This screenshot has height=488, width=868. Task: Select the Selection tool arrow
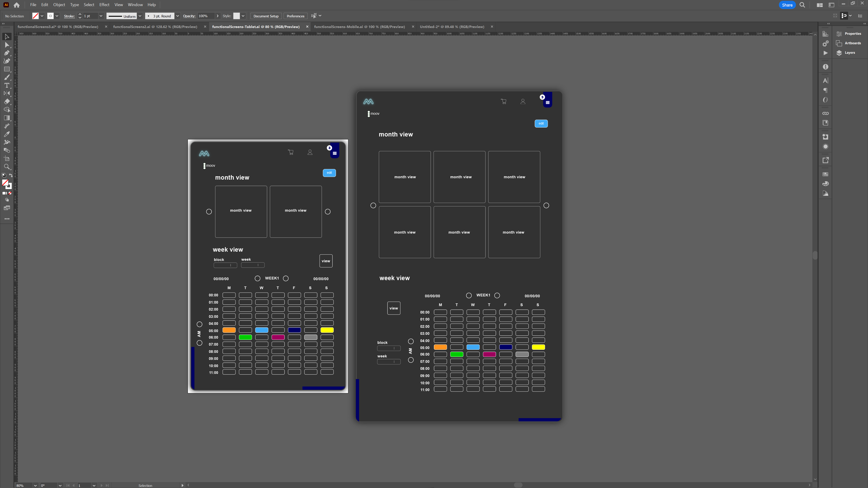[x=7, y=36]
